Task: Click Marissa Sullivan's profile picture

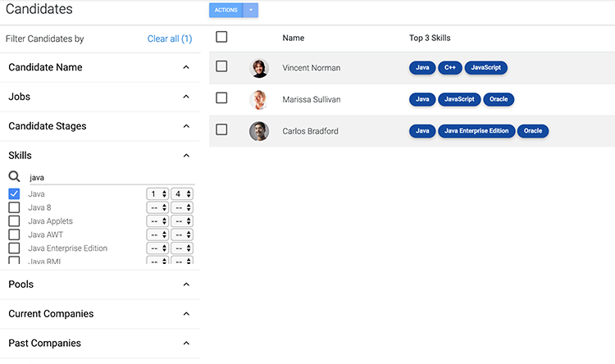Action: point(259,100)
